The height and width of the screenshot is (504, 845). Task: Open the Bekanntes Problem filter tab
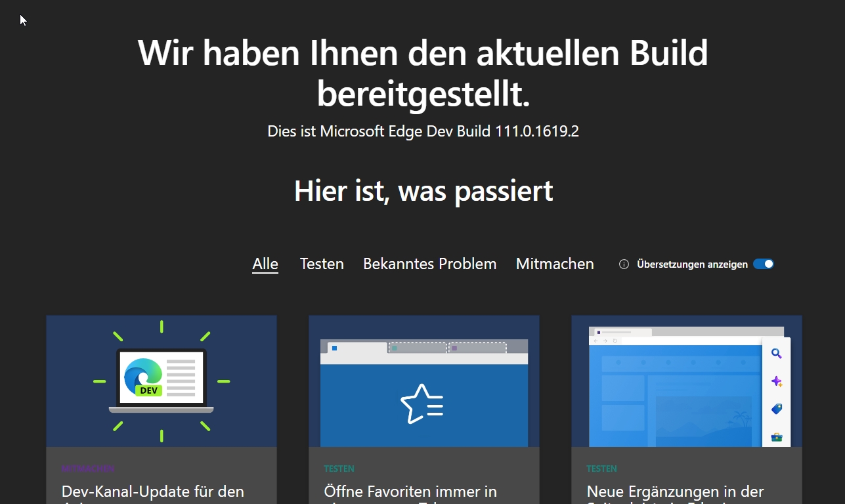pos(430,264)
